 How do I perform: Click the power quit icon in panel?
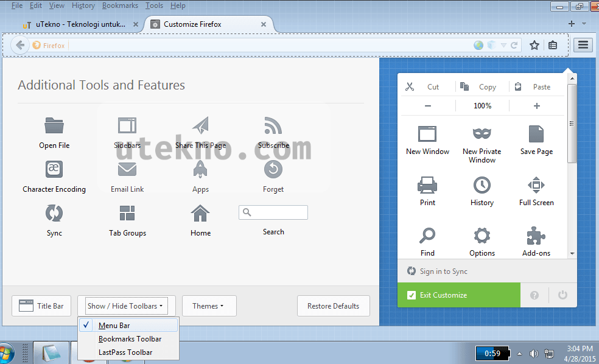pos(562,295)
